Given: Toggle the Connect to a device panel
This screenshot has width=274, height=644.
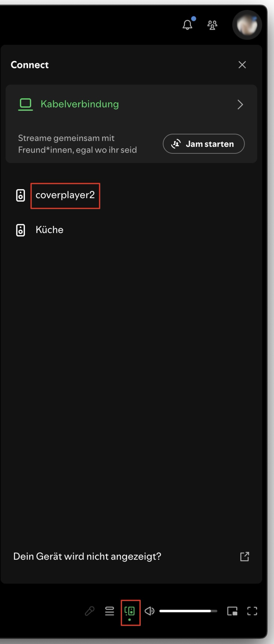Looking at the screenshot, I should tap(130, 611).
